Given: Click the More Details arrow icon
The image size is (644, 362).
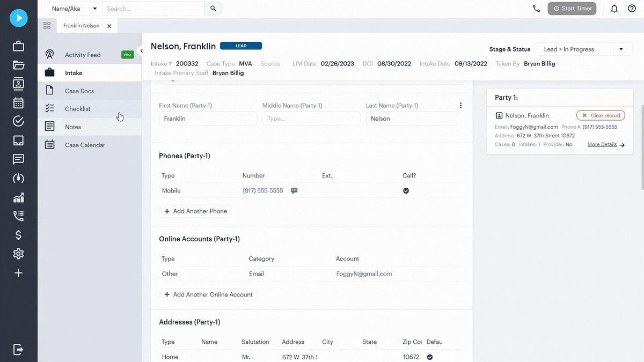Looking at the screenshot, I should 622,145.
